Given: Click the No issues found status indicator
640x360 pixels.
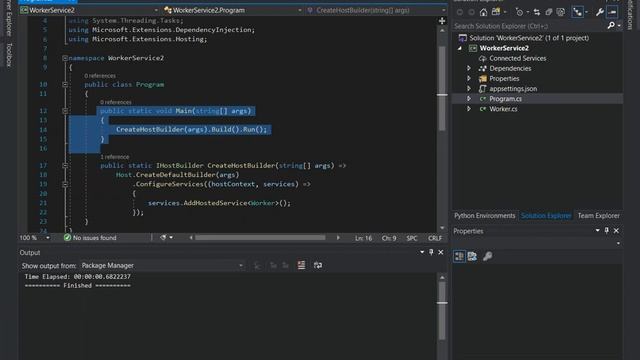Looking at the screenshot, I should click(90, 238).
